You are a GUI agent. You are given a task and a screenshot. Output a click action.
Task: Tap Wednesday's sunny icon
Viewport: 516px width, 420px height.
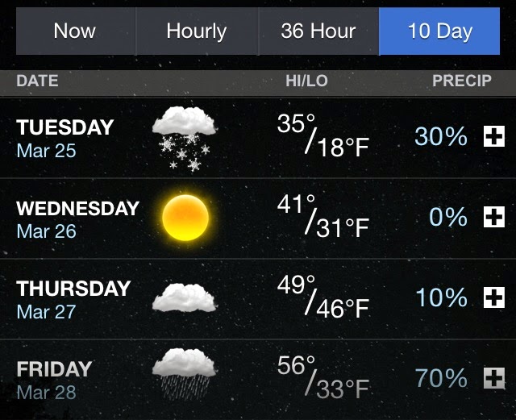click(185, 217)
